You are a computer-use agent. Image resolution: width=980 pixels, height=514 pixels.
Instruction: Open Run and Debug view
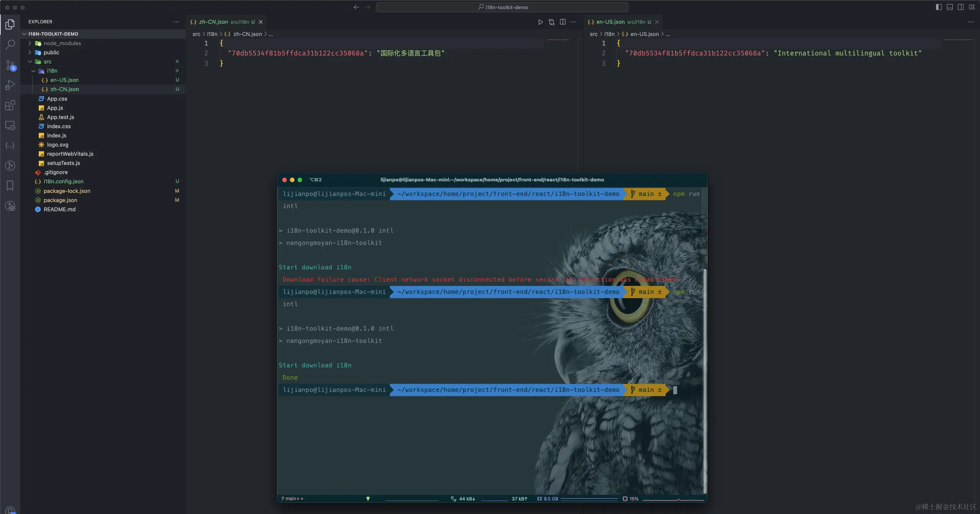10,85
